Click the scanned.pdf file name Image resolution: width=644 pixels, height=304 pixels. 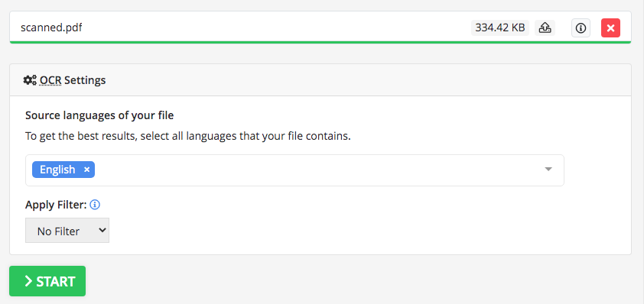point(51,27)
